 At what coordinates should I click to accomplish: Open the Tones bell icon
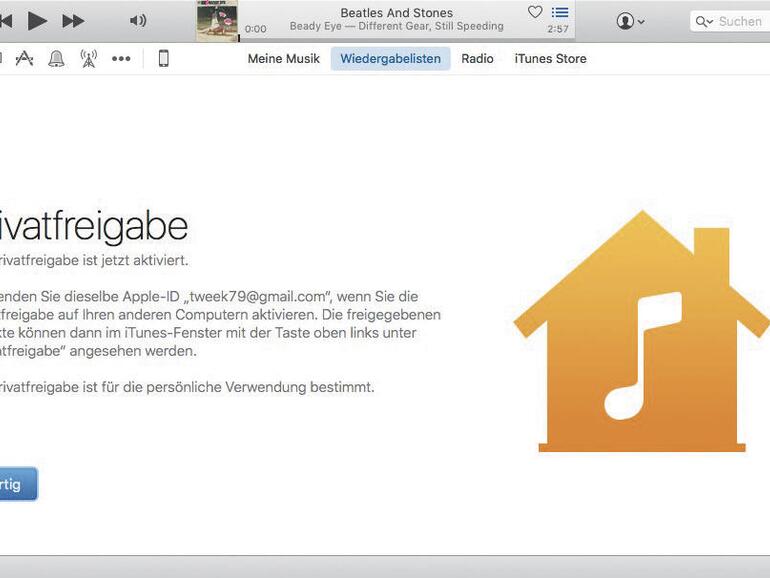(x=56, y=58)
